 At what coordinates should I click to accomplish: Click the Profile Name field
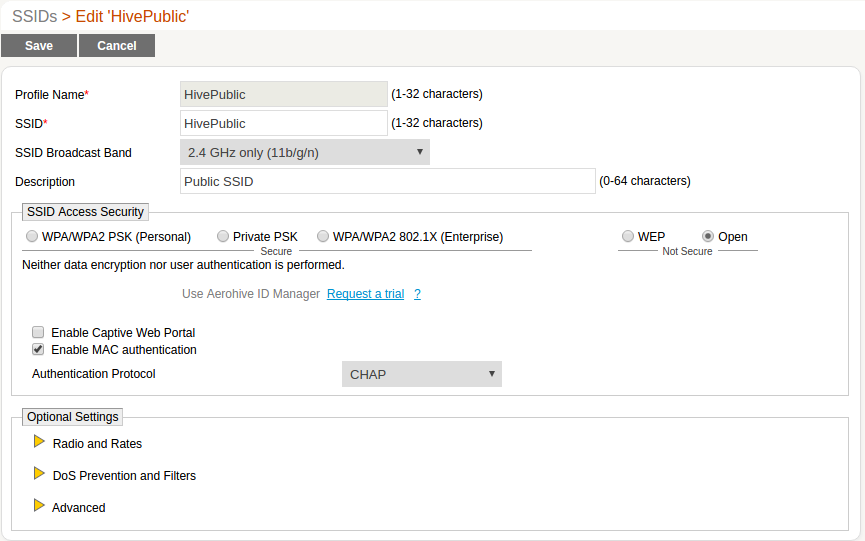click(x=283, y=94)
